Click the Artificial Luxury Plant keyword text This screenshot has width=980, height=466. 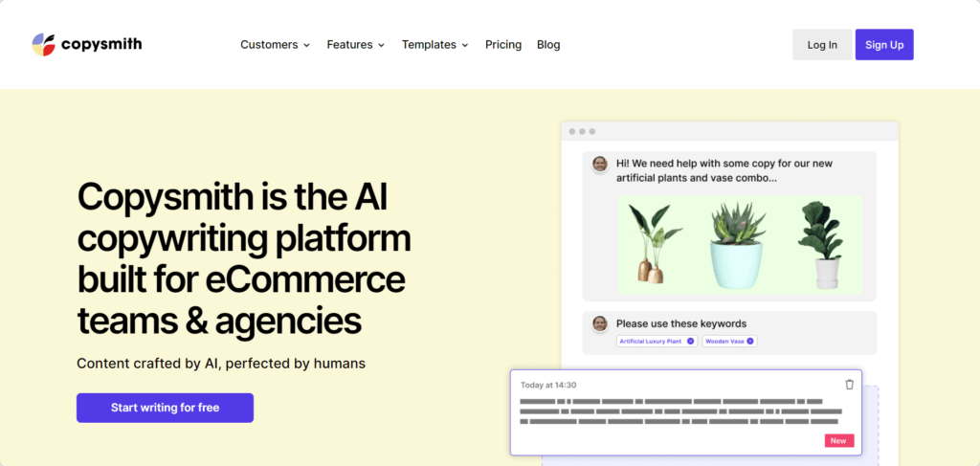pos(650,342)
